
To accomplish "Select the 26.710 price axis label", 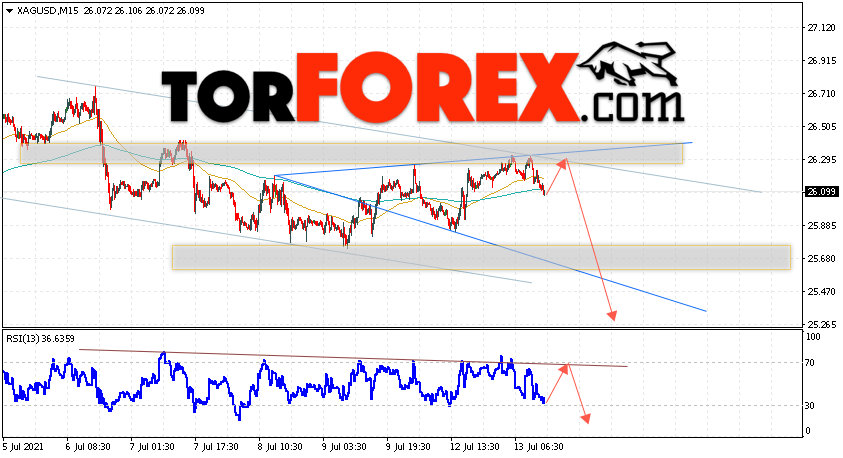I will (x=821, y=94).
